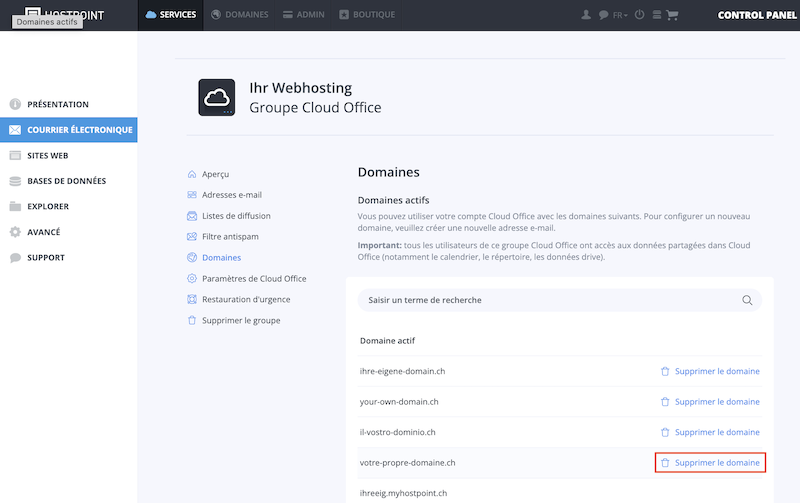The image size is (800, 503).
Task: Open the SERVICES top menu
Action: 170,15
